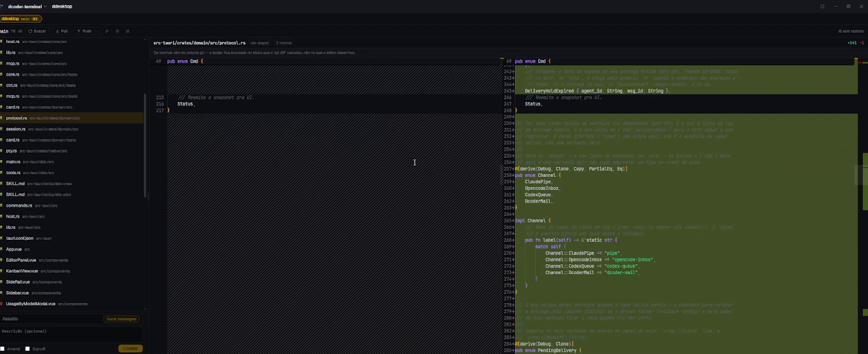Open lib.rs in src-tauri/crates/core/src
868x354 pixels.
click(x=72, y=53)
